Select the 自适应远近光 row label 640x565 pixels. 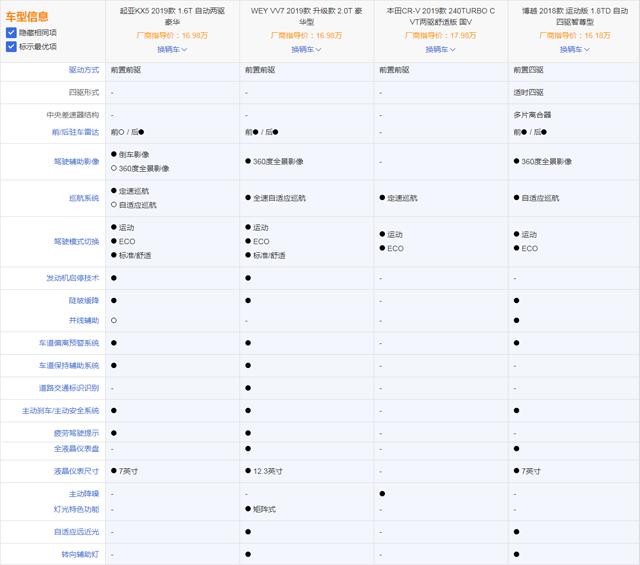coord(76,532)
